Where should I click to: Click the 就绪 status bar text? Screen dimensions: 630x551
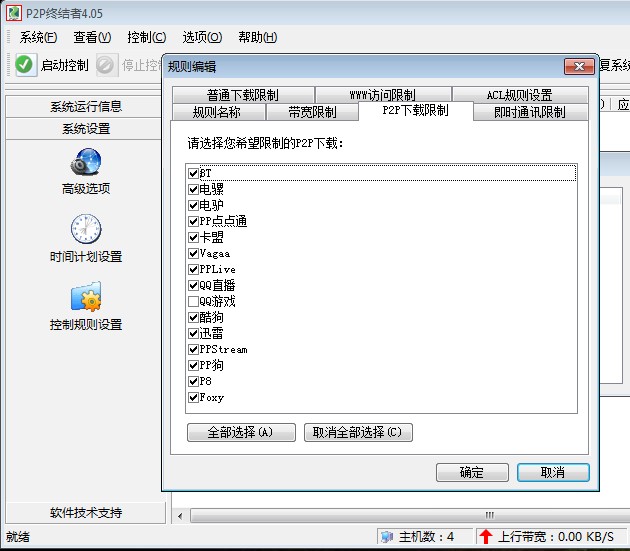pos(18,537)
